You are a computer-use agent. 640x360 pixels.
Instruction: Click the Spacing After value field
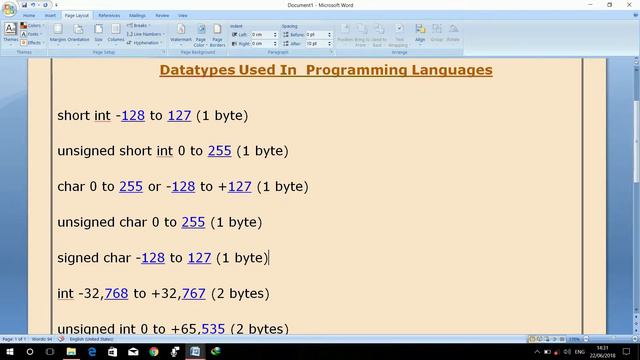coord(316,43)
